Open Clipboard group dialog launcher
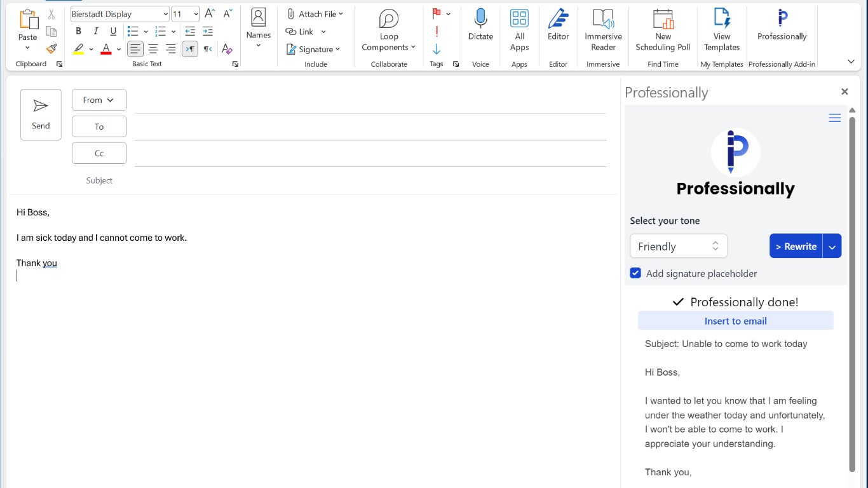 tap(59, 64)
